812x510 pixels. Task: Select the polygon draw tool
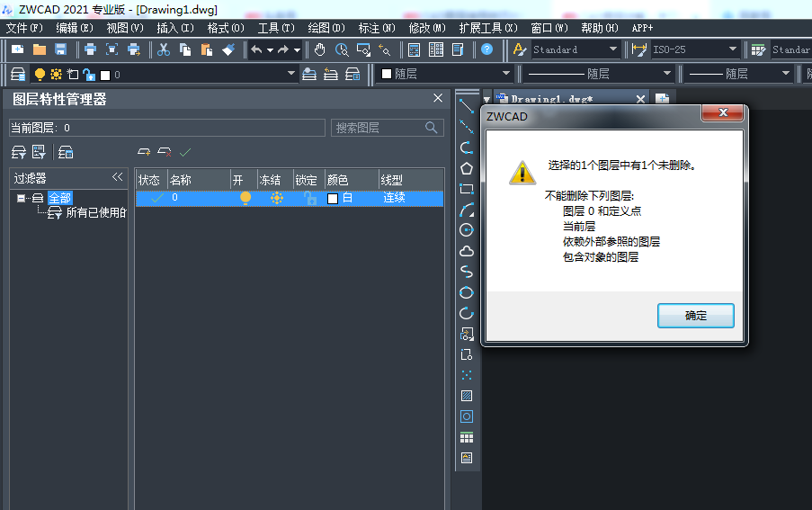[467, 168]
